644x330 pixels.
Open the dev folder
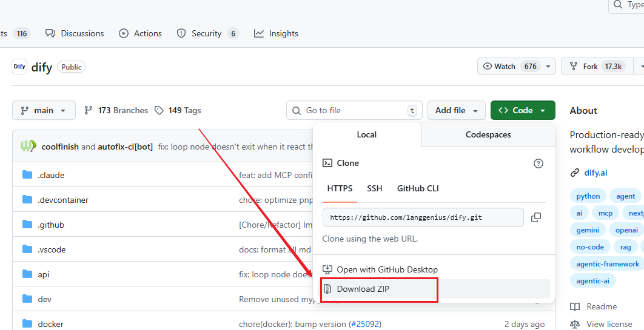point(45,299)
